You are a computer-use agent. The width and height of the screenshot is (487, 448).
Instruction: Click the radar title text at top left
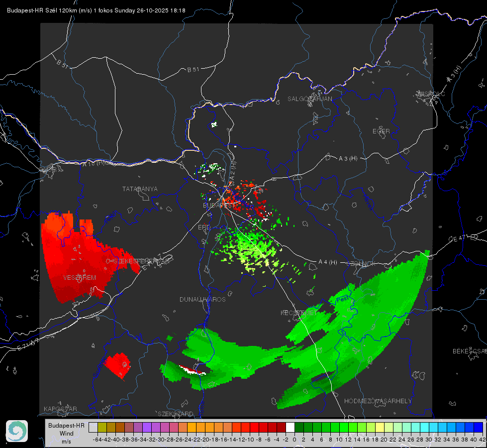point(96,10)
